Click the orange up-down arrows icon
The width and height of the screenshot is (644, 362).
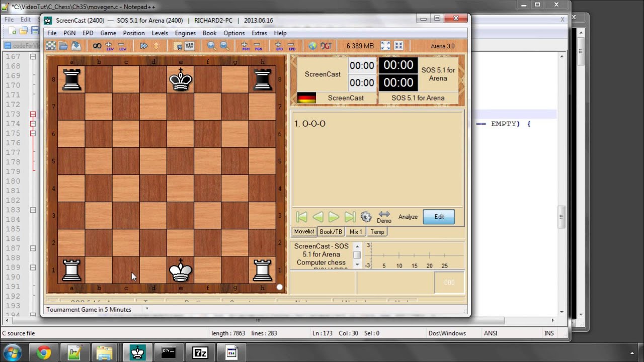(156, 46)
